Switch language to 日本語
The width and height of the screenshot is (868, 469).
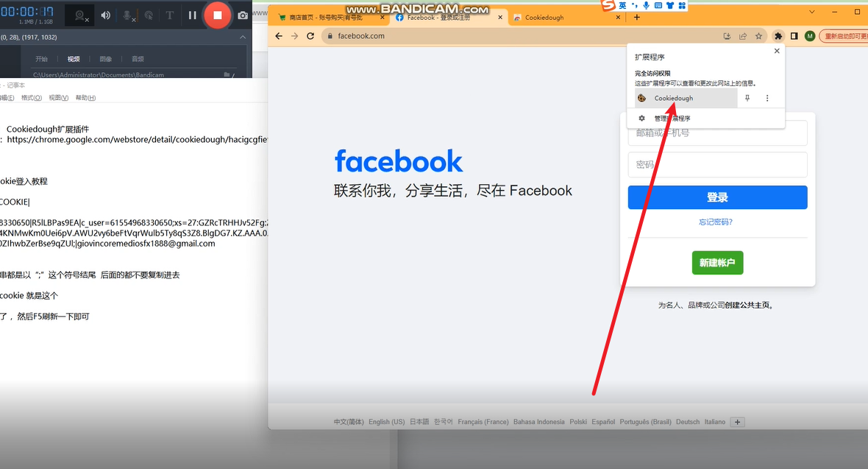[x=419, y=422]
